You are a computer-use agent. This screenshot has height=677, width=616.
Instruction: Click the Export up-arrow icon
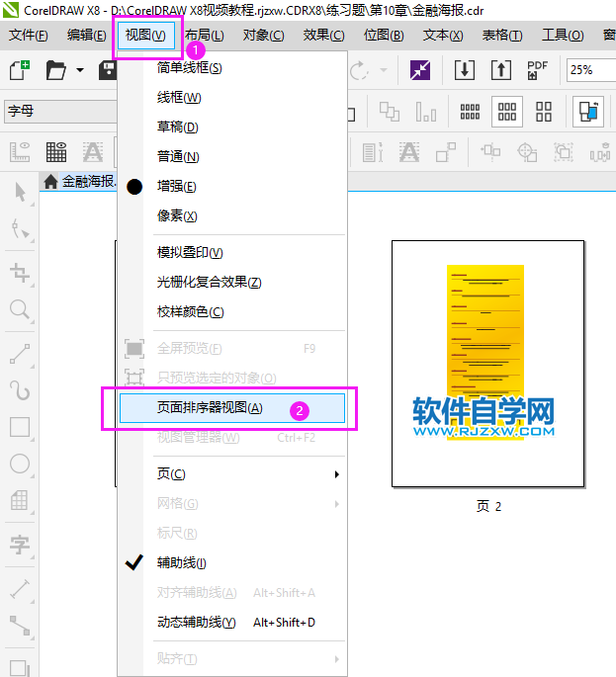[x=501, y=70]
